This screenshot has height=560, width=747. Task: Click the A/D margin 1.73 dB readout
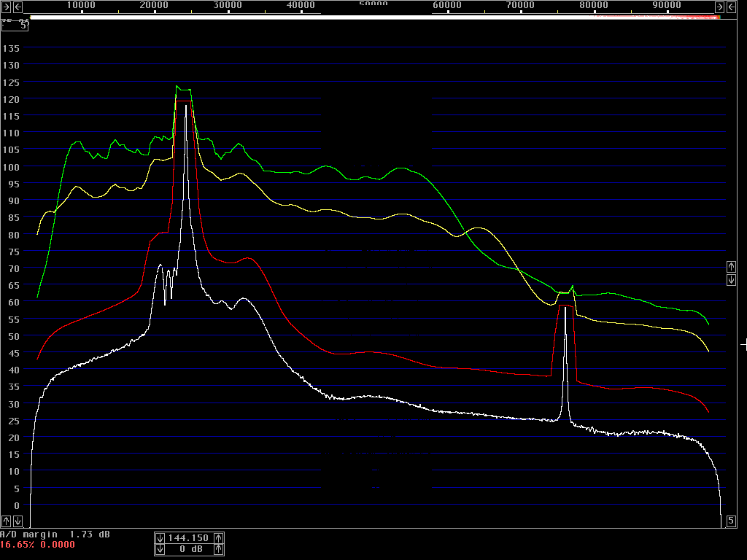(55, 534)
